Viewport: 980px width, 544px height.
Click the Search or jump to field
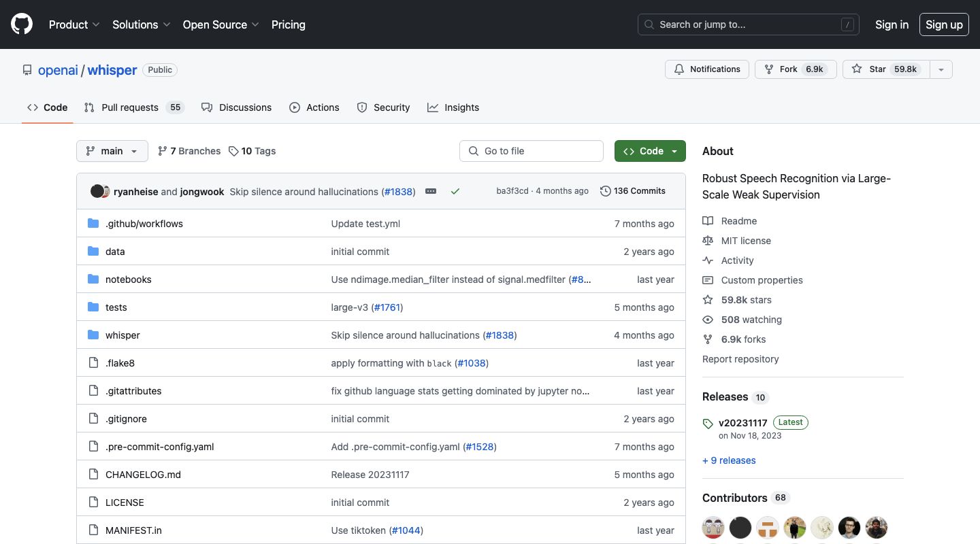[749, 24]
